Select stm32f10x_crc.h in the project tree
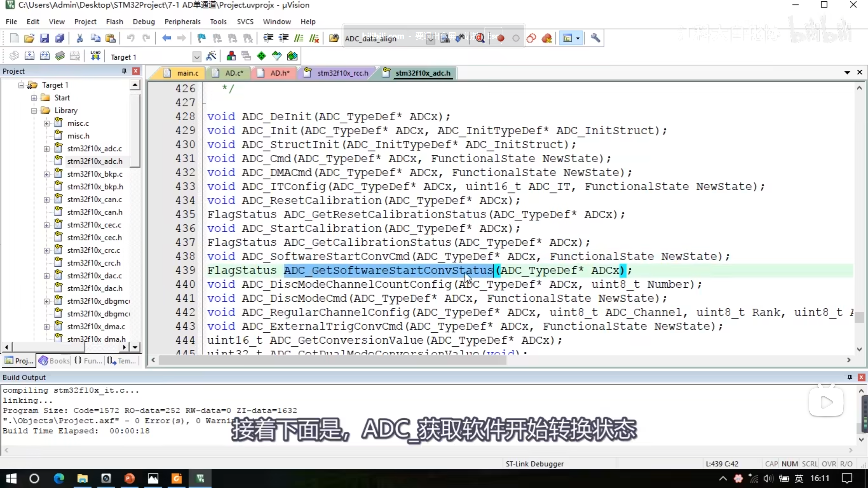Screen dimensions: 868x488 click(x=94, y=263)
